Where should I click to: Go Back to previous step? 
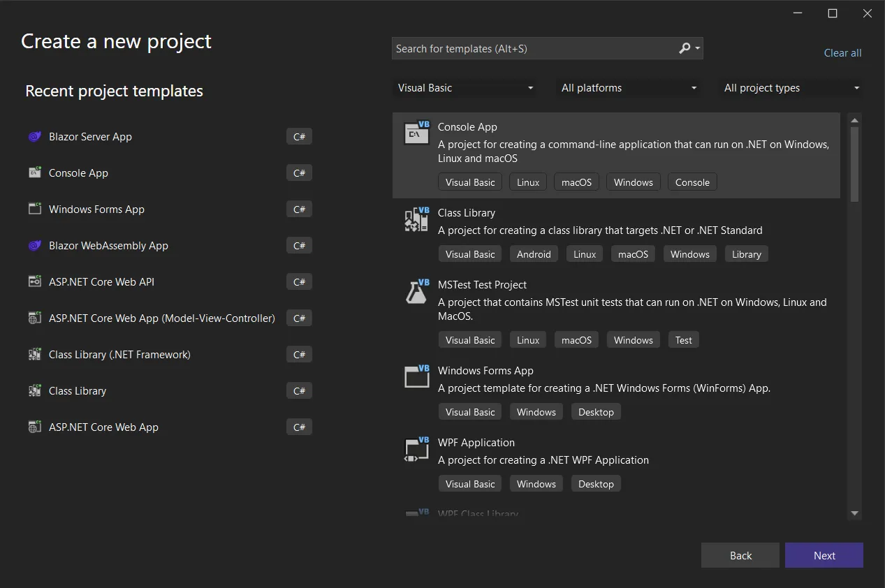[x=740, y=555]
